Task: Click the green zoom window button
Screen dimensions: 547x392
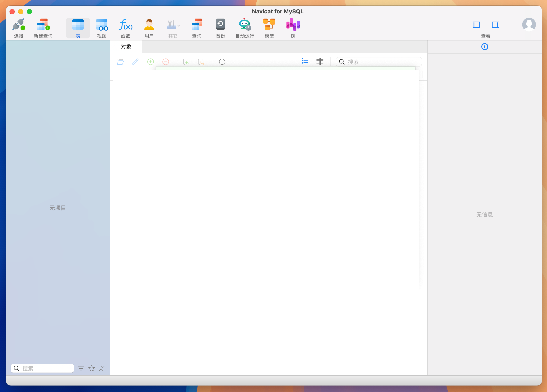Action: [29, 12]
